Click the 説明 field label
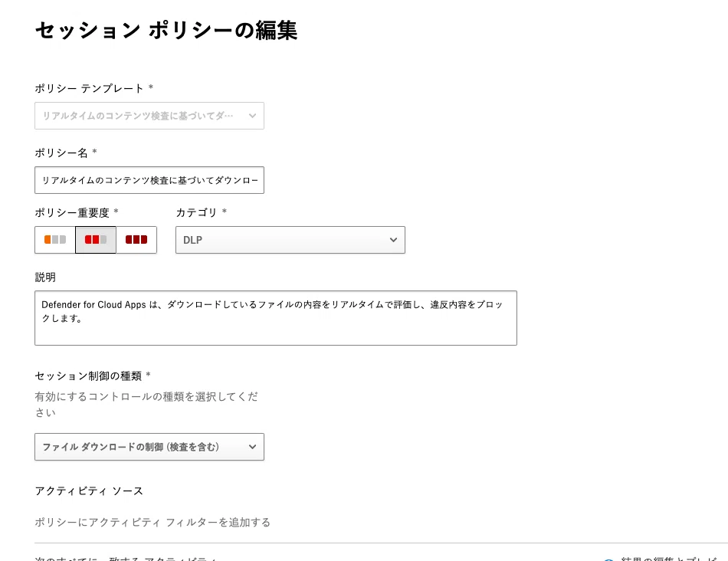728x561 pixels. [45, 277]
